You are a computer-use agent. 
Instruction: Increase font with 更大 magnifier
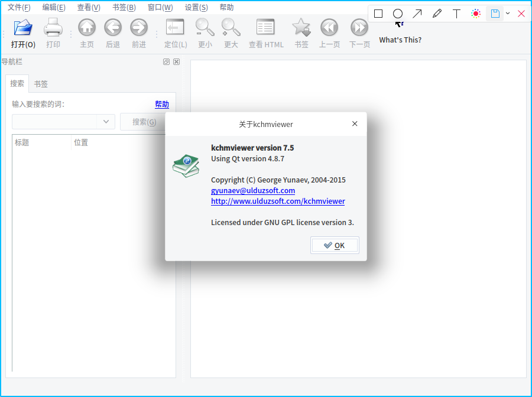(x=231, y=34)
